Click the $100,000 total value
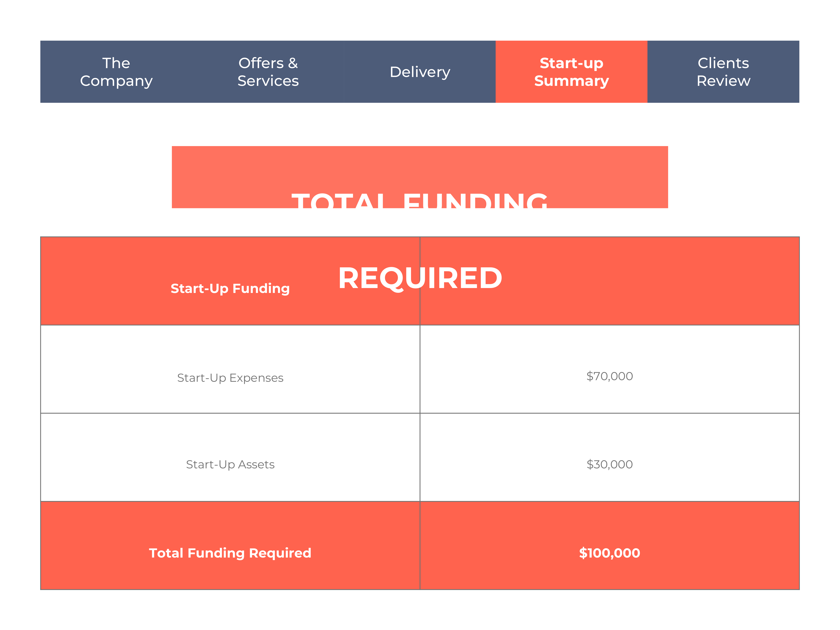 [609, 553]
